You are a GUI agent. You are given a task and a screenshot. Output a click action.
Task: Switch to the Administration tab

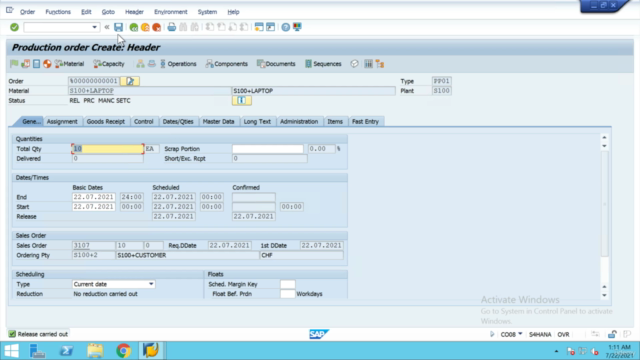(x=299, y=122)
